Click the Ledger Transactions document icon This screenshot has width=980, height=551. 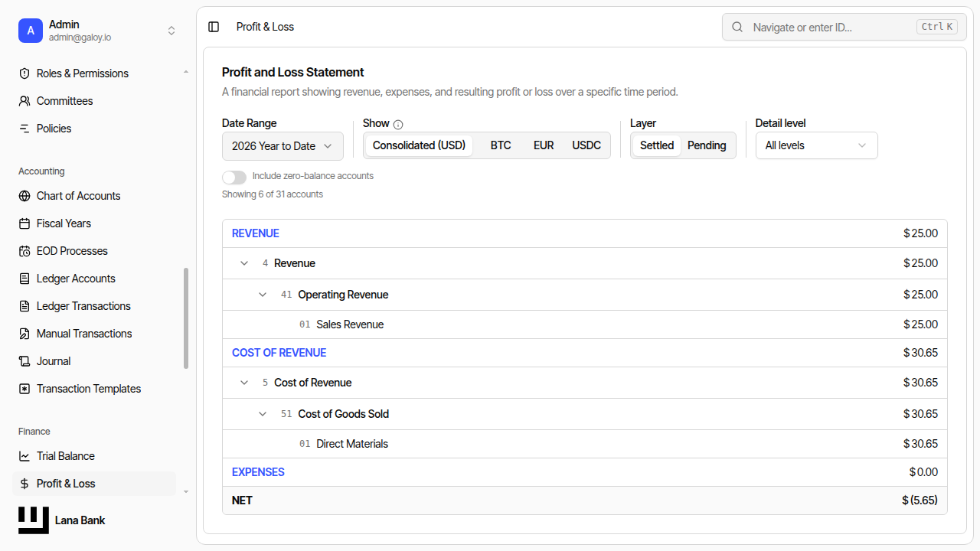pos(24,306)
